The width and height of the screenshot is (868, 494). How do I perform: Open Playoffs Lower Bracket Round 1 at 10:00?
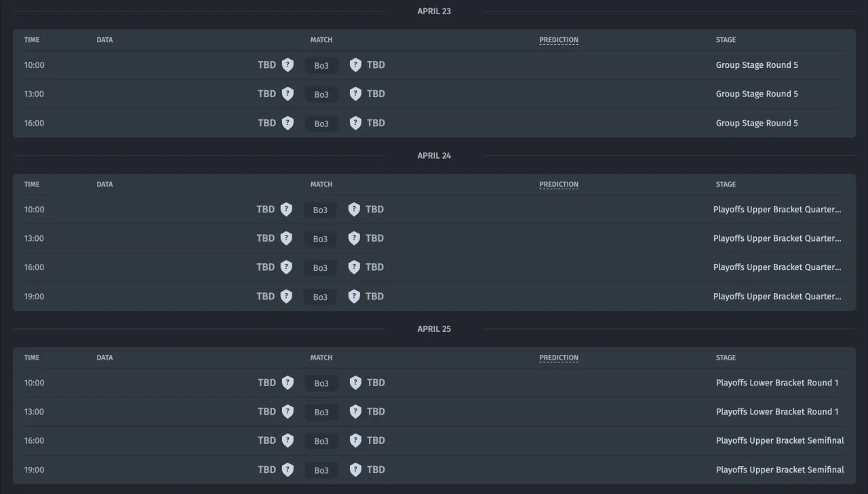(777, 383)
